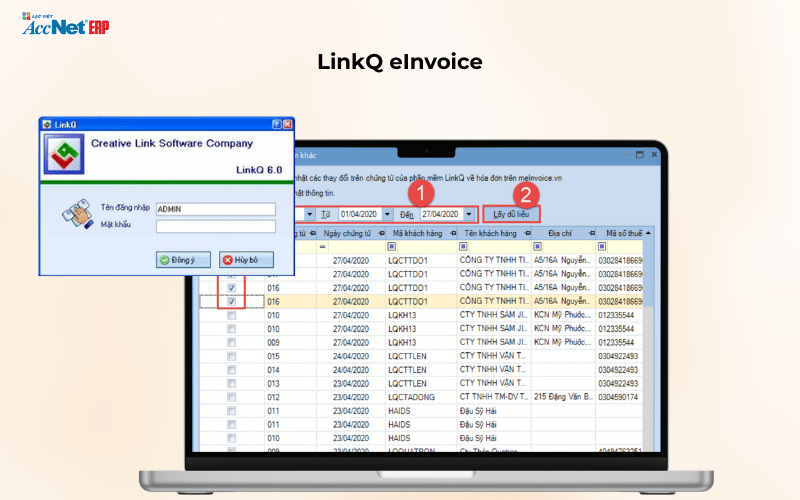Tick checkbox for row 013 LQCTTLEN
The height and width of the screenshot is (500, 800).
coord(232,383)
